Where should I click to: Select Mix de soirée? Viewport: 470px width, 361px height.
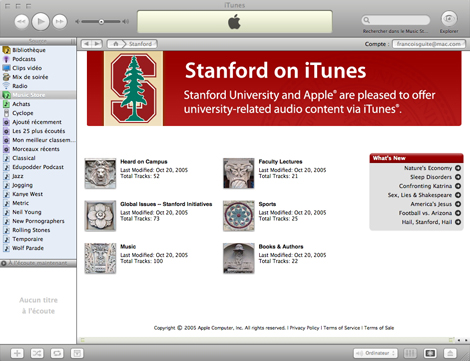[x=38, y=77]
